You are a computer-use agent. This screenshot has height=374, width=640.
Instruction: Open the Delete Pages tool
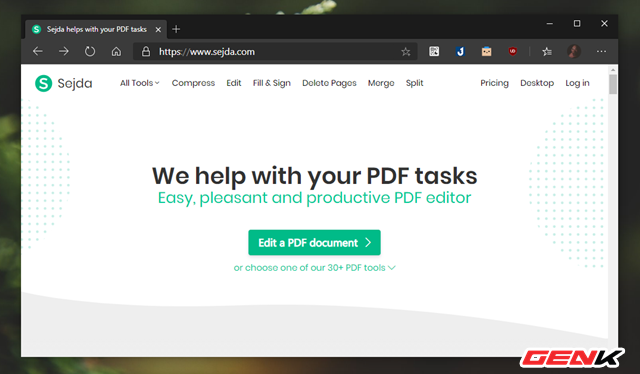(x=329, y=83)
